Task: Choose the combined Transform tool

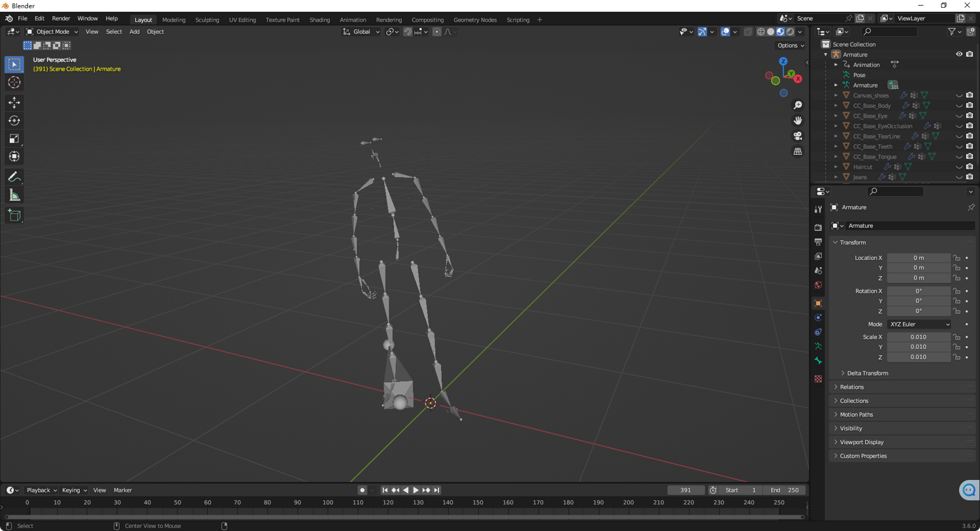Action: click(14, 157)
